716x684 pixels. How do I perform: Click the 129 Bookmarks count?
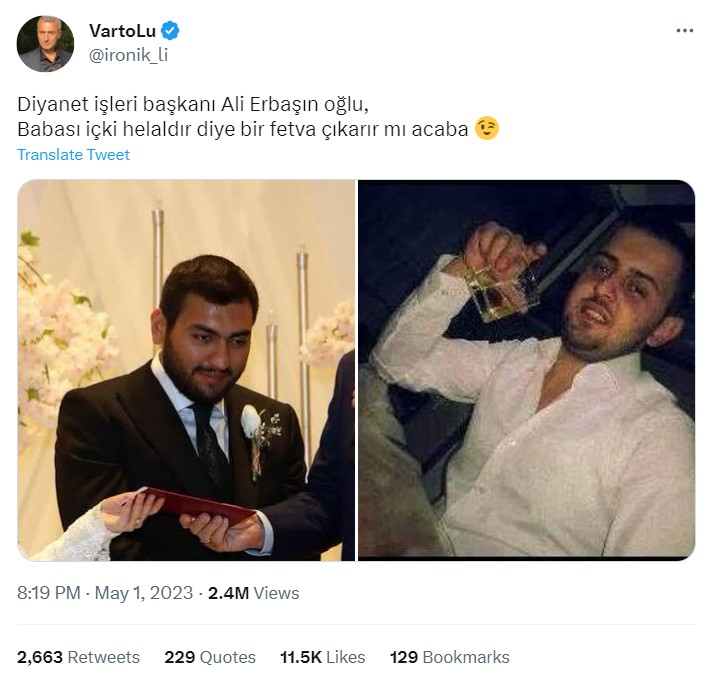click(449, 657)
